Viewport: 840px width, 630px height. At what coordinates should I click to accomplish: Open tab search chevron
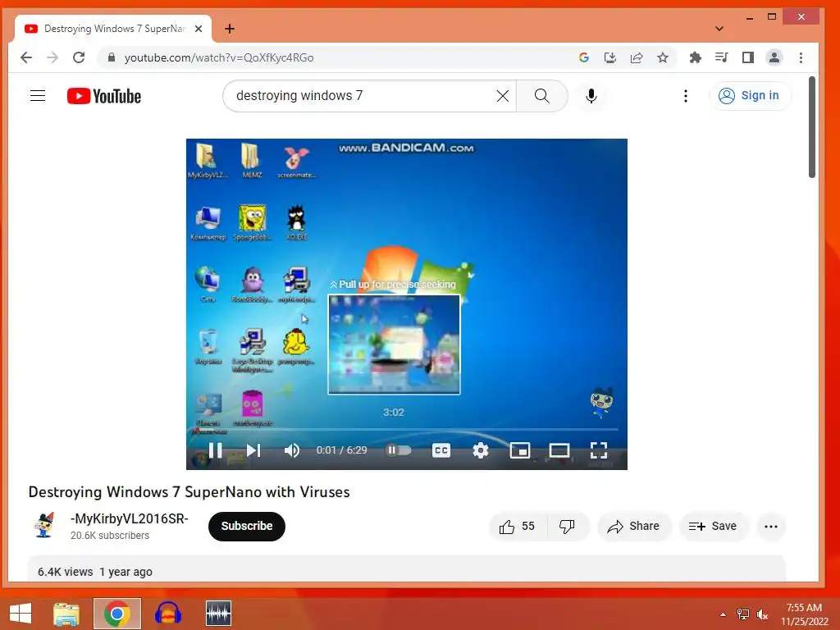719,29
